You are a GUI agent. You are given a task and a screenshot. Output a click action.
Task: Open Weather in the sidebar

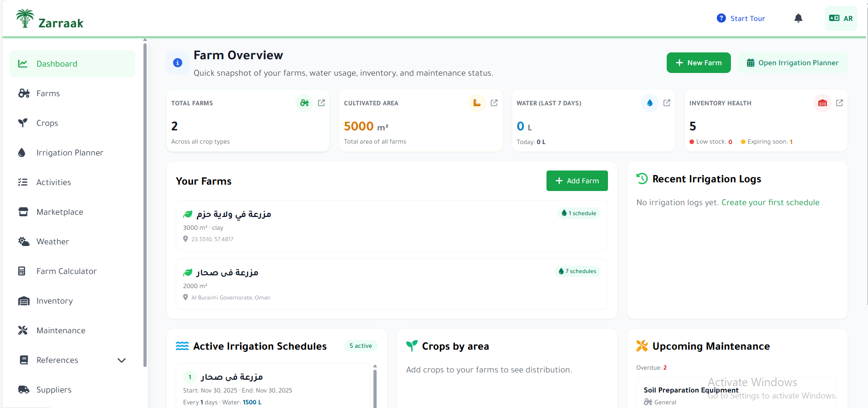click(72, 242)
